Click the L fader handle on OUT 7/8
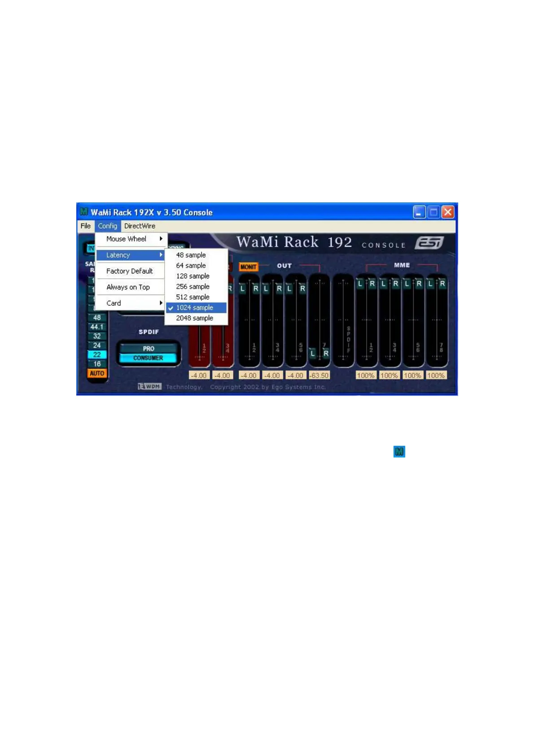The width and height of the screenshot is (534, 756). [x=313, y=353]
